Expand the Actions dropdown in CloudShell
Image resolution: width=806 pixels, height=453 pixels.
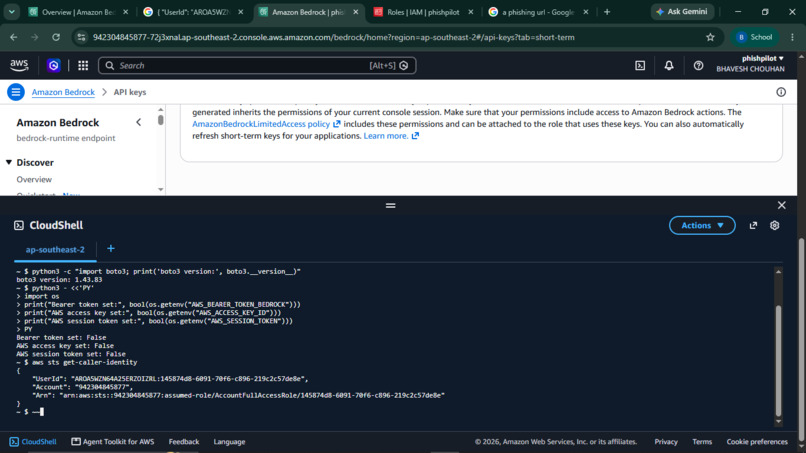pyautogui.click(x=702, y=225)
